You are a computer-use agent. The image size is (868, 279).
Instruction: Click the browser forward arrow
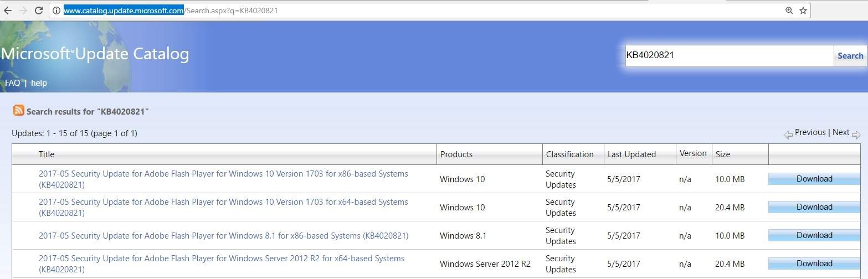(x=23, y=10)
